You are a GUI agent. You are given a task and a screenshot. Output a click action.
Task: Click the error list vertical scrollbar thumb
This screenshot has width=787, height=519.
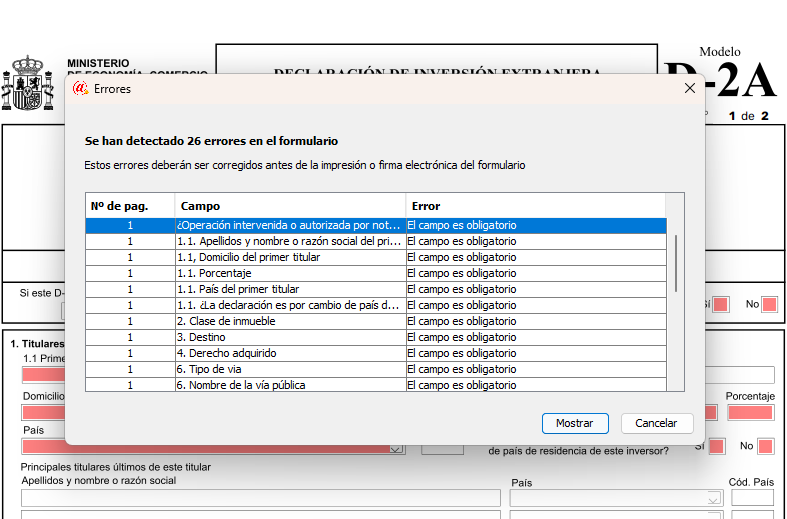click(676, 262)
